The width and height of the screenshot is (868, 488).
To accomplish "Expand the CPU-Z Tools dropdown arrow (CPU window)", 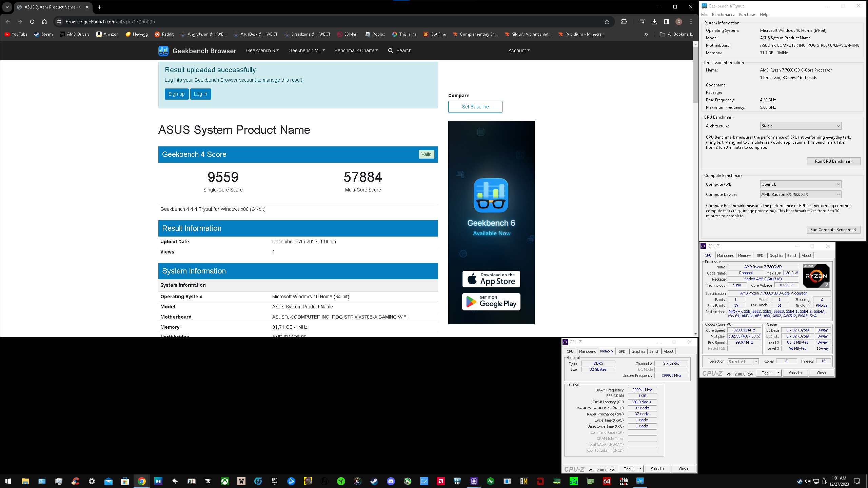I will 779,373.
